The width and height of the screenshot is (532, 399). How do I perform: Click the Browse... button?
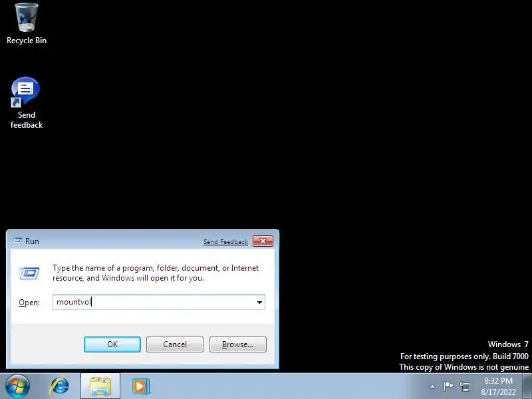pos(238,344)
